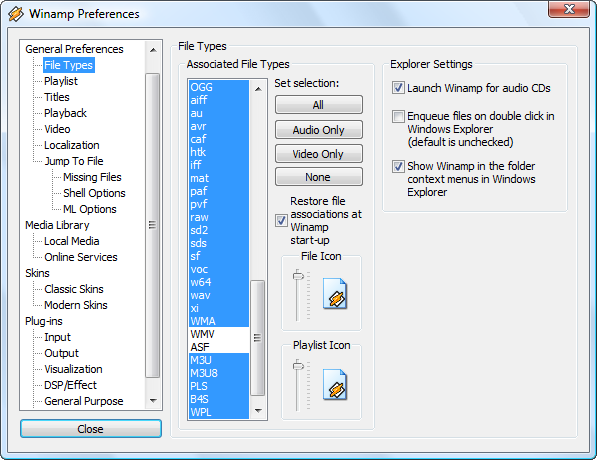
Task: Click the Audio Only button
Action: click(319, 130)
